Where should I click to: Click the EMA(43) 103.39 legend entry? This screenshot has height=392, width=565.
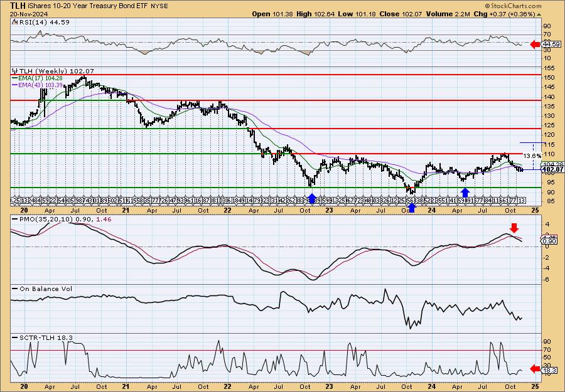tap(38, 85)
